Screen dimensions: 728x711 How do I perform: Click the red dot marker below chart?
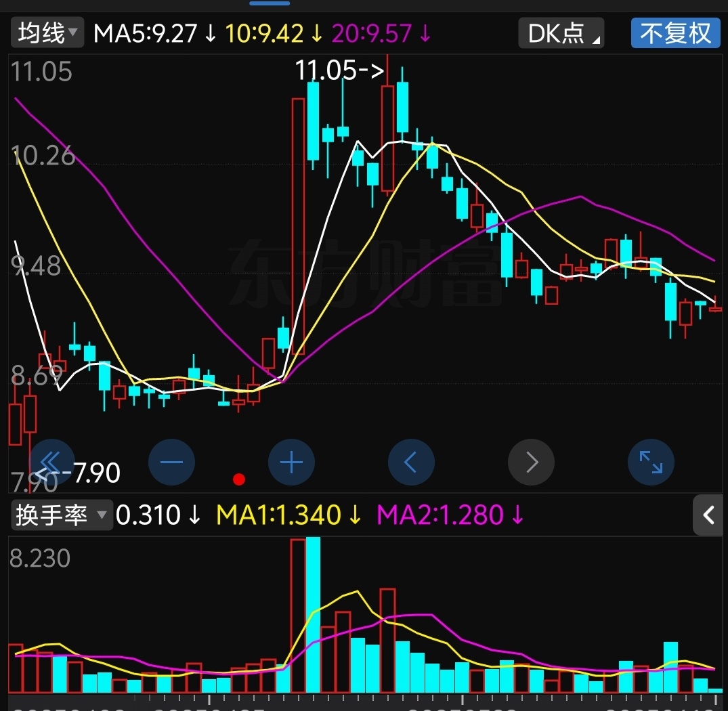(x=239, y=479)
